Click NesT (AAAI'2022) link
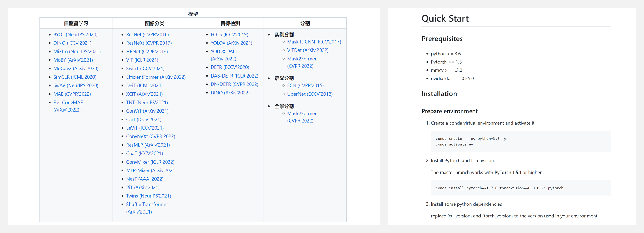Viewport: 644px width, 233px height. coord(145,179)
